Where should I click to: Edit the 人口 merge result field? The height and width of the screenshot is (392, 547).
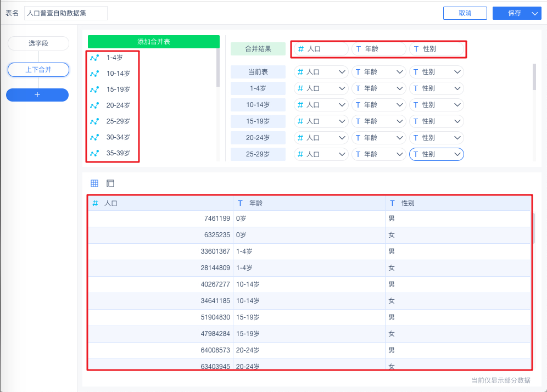321,49
